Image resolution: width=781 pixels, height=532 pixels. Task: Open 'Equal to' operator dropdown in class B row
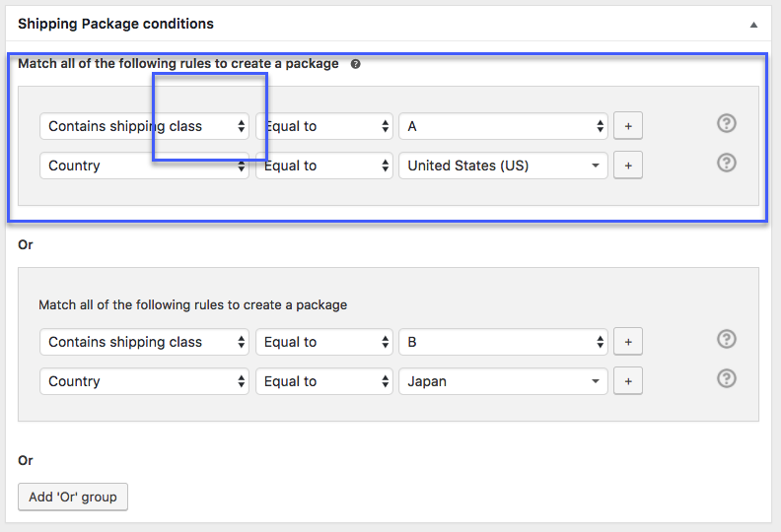[324, 342]
